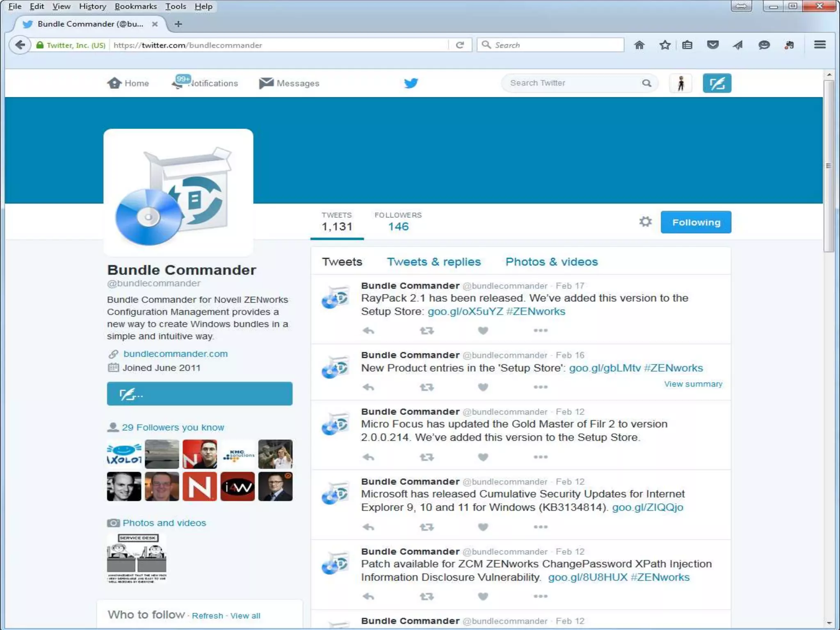Screen dimensions: 840x630
Task: Open Firefox hamburger menu
Action: pos(819,45)
